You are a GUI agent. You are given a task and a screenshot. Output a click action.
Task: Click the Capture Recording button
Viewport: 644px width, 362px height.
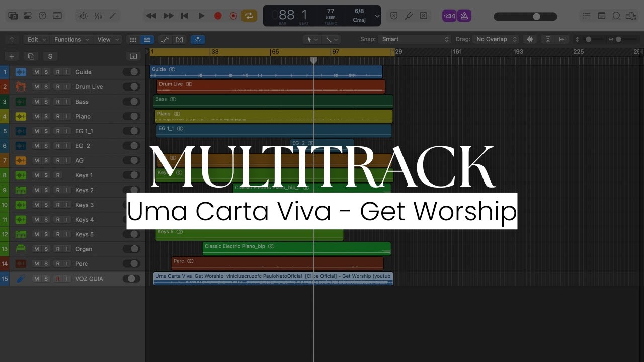click(233, 16)
